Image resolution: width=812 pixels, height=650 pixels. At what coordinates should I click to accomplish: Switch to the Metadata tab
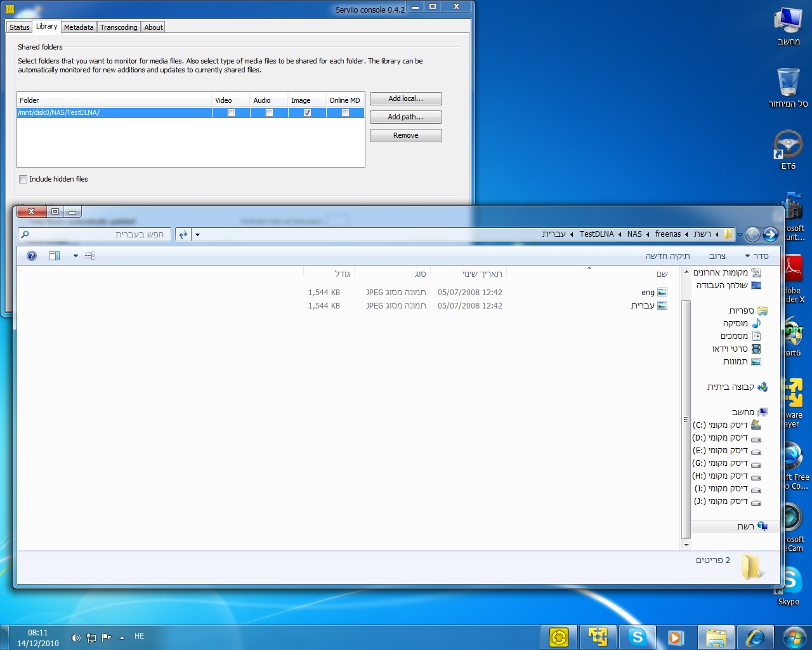point(79,27)
